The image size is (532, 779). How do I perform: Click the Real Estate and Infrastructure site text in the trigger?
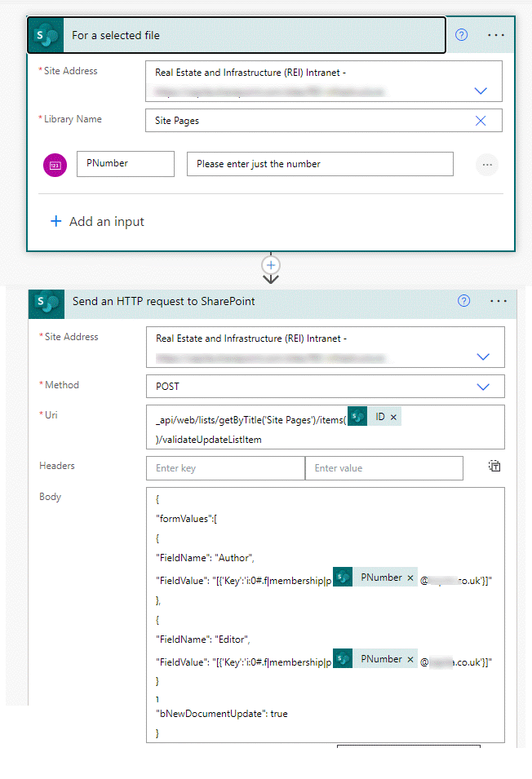[x=250, y=73]
